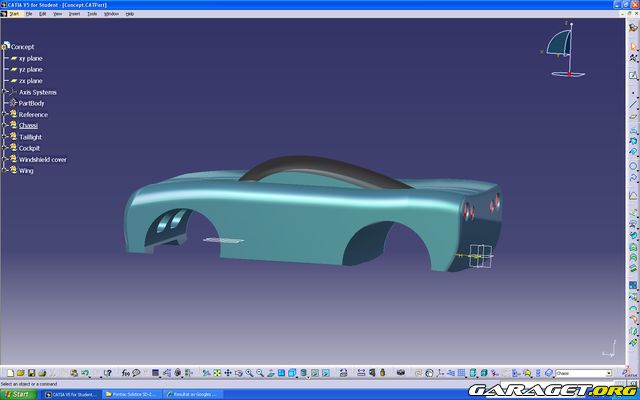
Task: Click the Zoom In magnifier icon
Action: click(x=248, y=374)
